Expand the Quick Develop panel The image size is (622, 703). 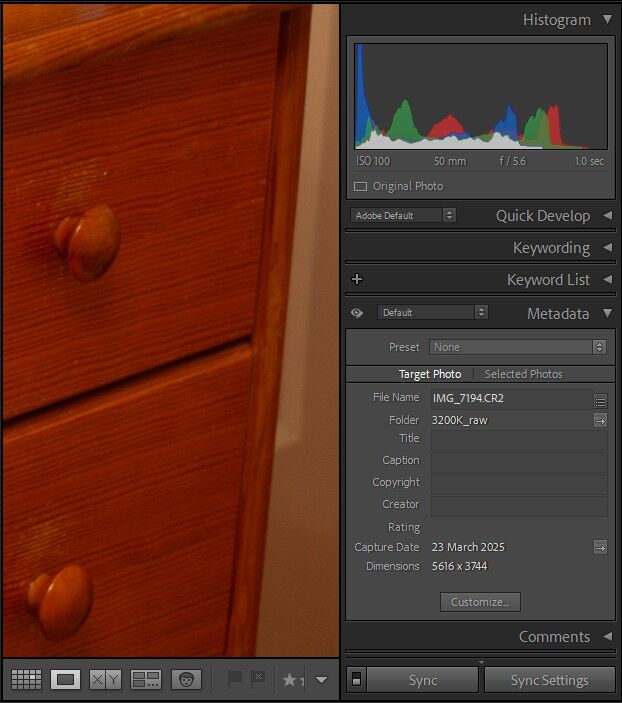tap(608, 216)
